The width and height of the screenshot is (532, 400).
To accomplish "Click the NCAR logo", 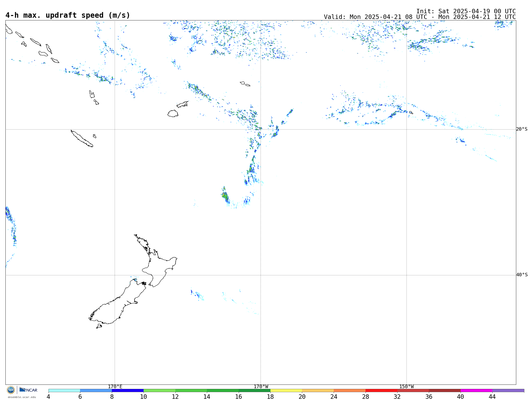I will click(28, 390).
